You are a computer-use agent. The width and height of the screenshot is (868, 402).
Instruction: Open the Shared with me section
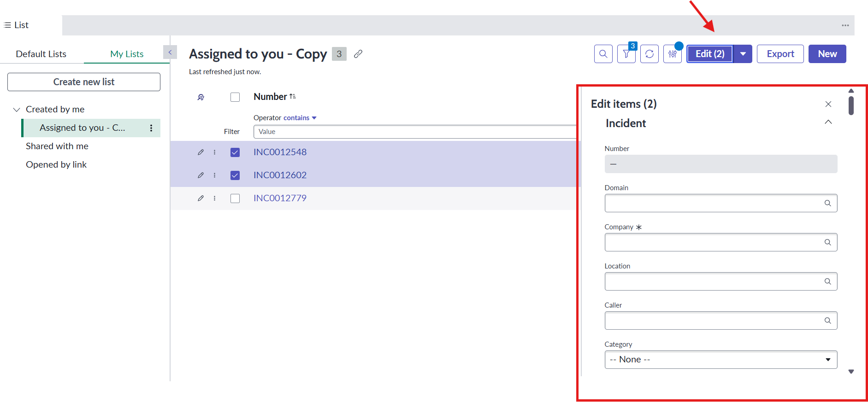click(x=57, y=146)
